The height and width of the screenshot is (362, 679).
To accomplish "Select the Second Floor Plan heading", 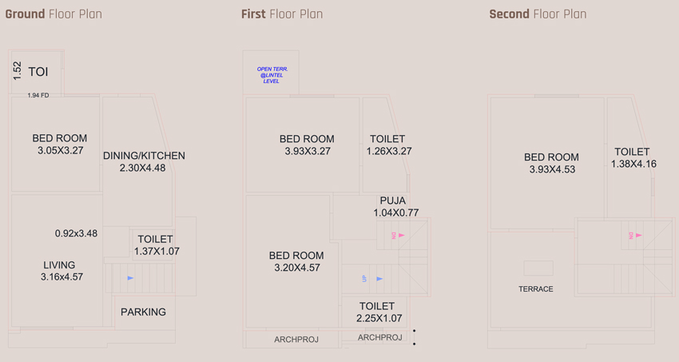I will coord(538,14).
